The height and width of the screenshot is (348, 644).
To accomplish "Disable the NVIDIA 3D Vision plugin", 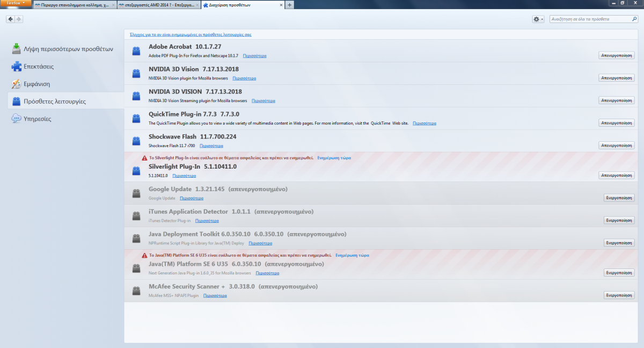I will point(617,78).
